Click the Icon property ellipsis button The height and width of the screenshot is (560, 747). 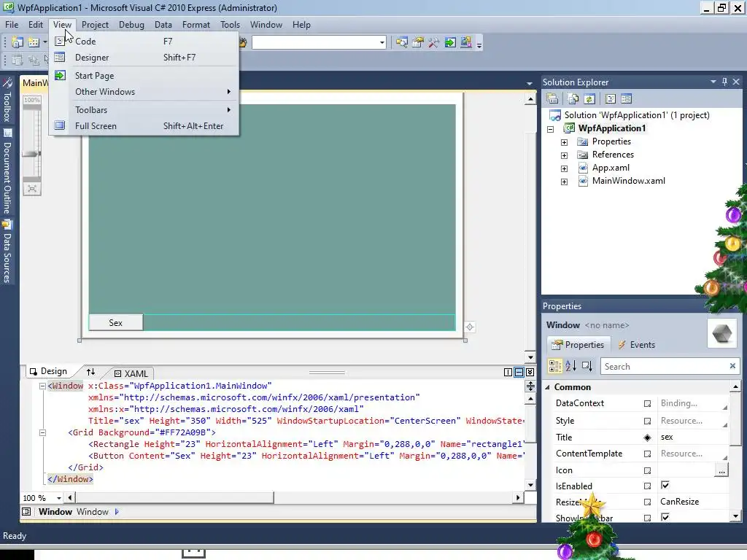coord(721,470)
